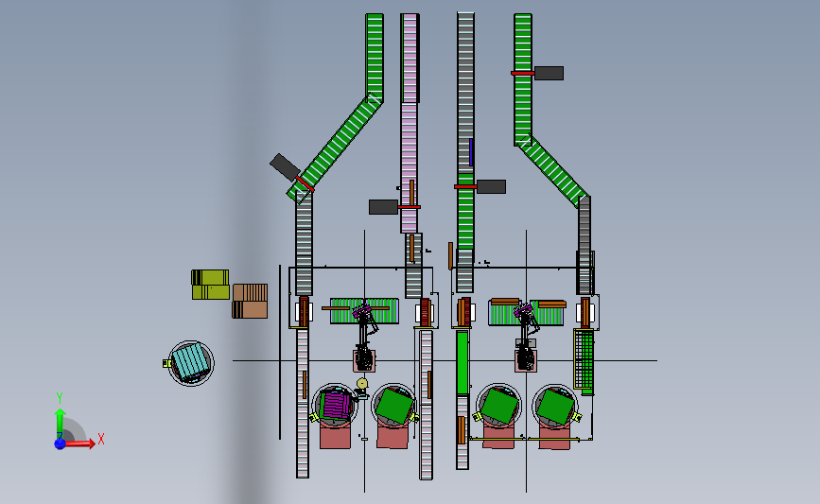Select the top-left straight green conveyor segment

[x=375, y=57]
